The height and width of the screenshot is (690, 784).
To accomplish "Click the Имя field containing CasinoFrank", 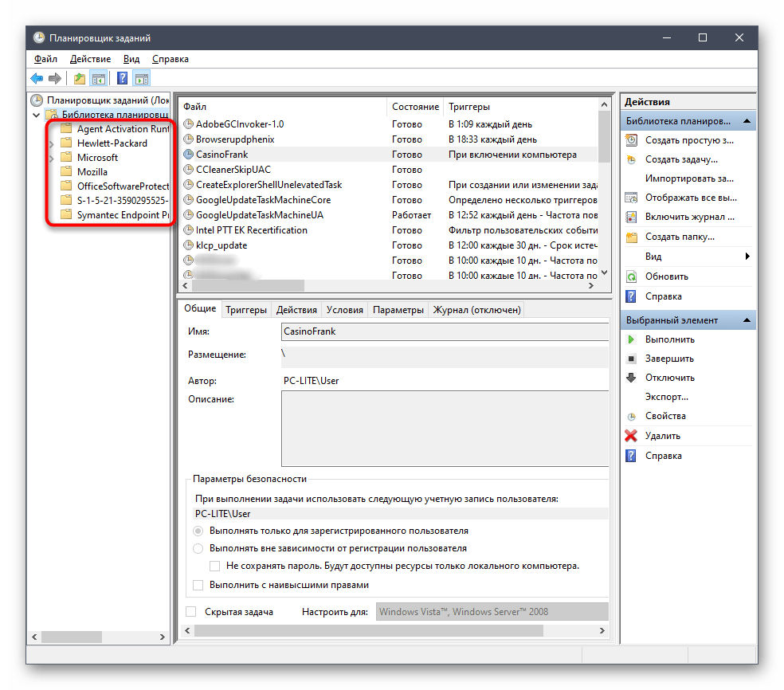I will pyautogui.click(x=445, y=331).
